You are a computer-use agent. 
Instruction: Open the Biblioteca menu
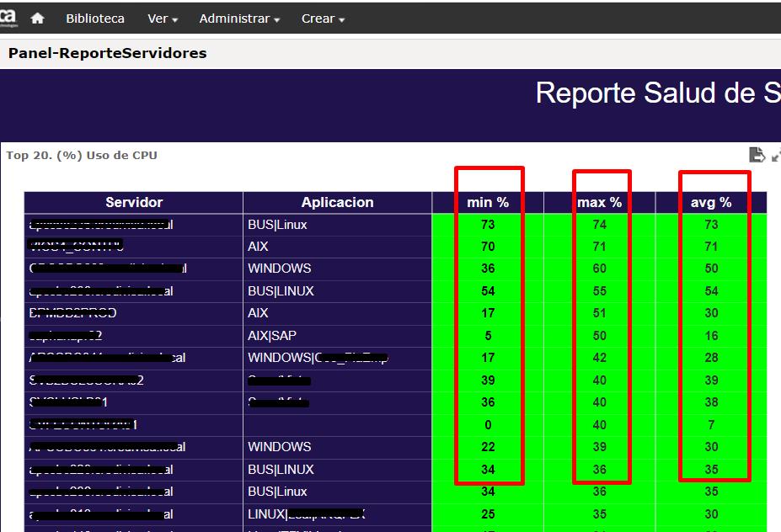click(94, 18)
